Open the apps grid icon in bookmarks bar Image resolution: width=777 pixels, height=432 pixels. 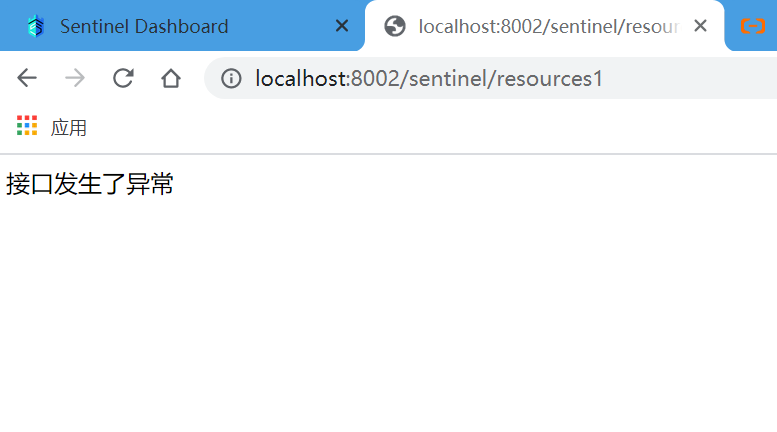(27, 126)
